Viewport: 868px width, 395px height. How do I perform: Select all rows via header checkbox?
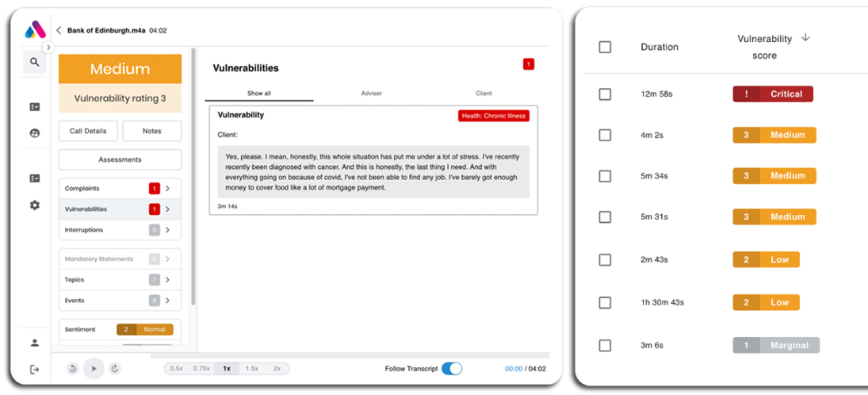tap(605, 47)
